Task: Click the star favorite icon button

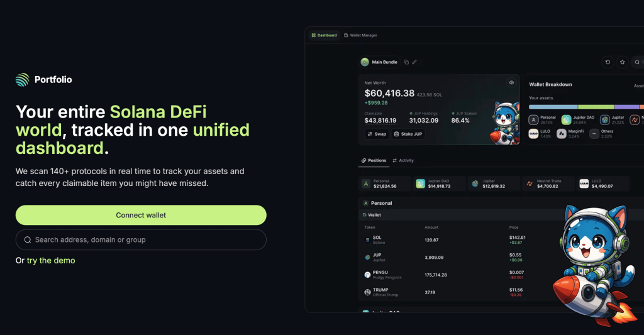Action: coord(622,62)
